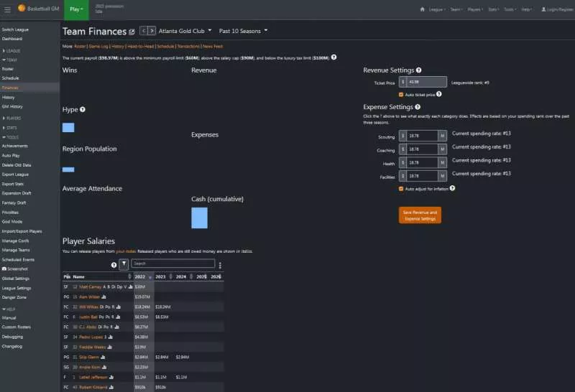Toggle Auto ticket price checkbox
This screenshot has width=575, height=392.
pyautogui.click(x=401, y=94)
